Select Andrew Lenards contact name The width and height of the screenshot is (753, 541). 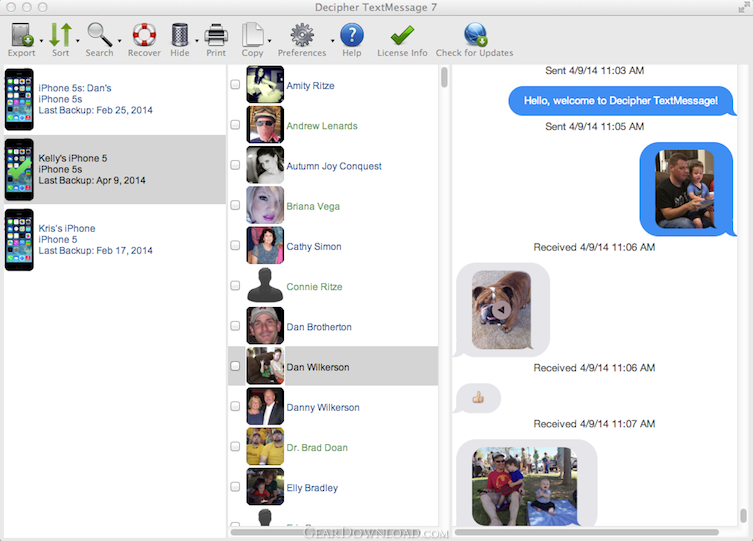pos(322,126)
